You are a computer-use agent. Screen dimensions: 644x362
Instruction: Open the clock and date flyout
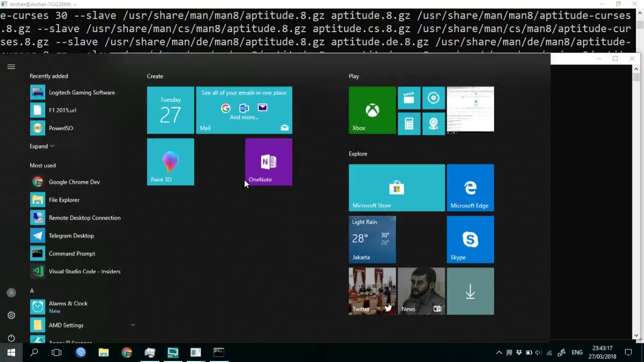(602, 352)
